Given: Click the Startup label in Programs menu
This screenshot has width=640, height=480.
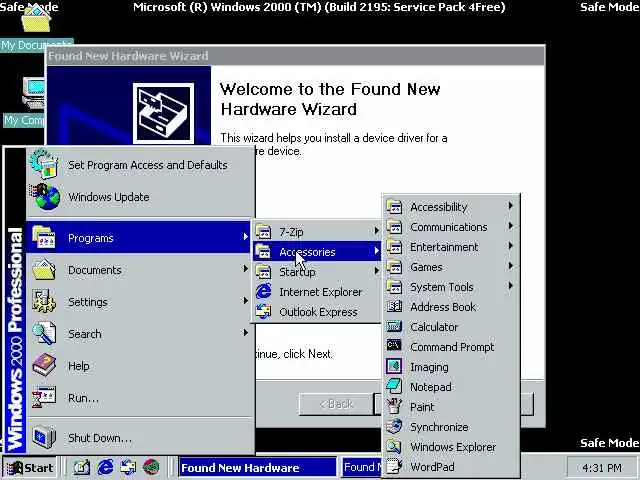Looking at the screenshot, I should (x=297, y=272).
